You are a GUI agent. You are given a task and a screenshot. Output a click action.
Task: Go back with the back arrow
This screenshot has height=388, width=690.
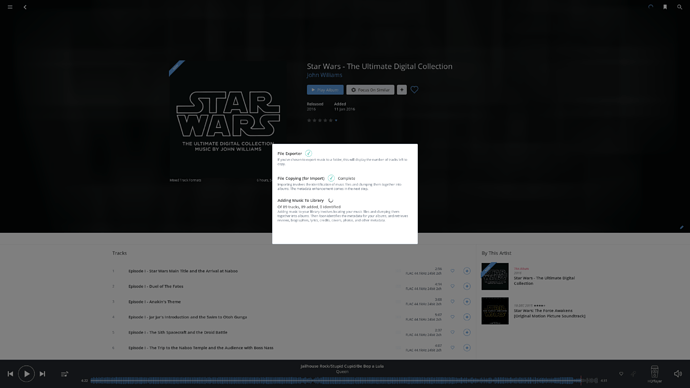pos(25,7)
